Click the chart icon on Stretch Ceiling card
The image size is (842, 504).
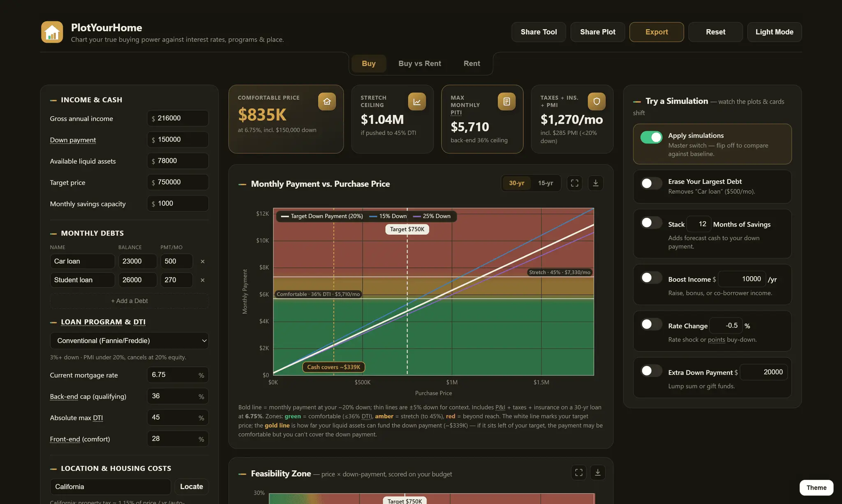[417, 102]
